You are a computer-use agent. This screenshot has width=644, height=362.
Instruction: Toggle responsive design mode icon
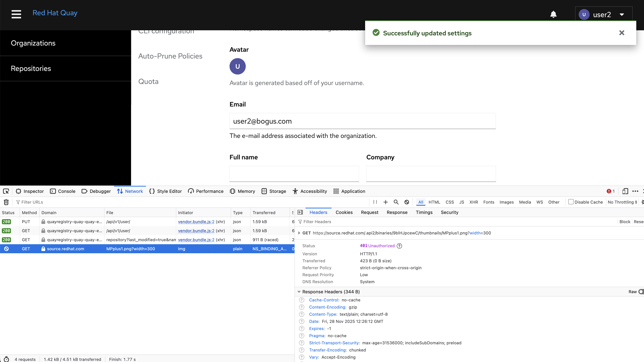(625, 191)
